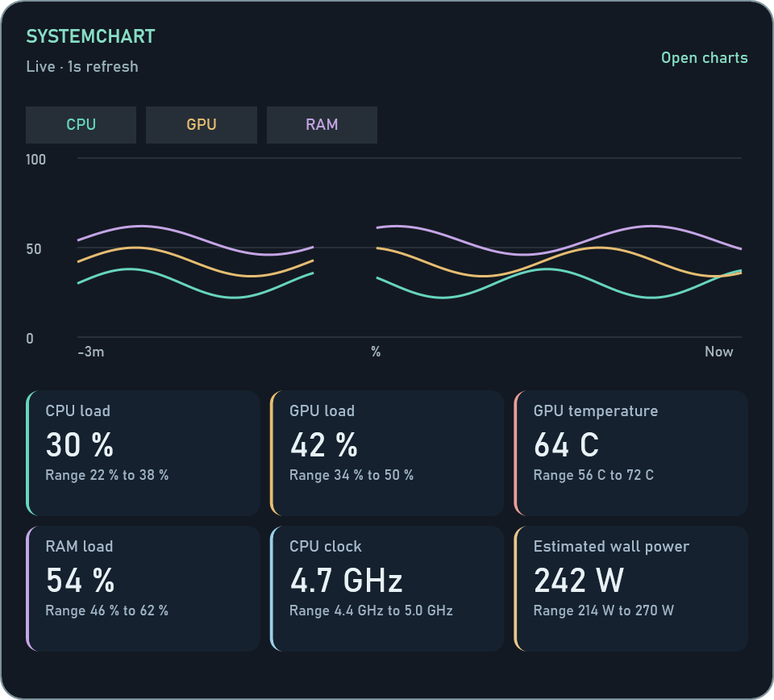Click the 242 W power value
Viewport: 774px width, 700px height.
[x=579, y=580]
